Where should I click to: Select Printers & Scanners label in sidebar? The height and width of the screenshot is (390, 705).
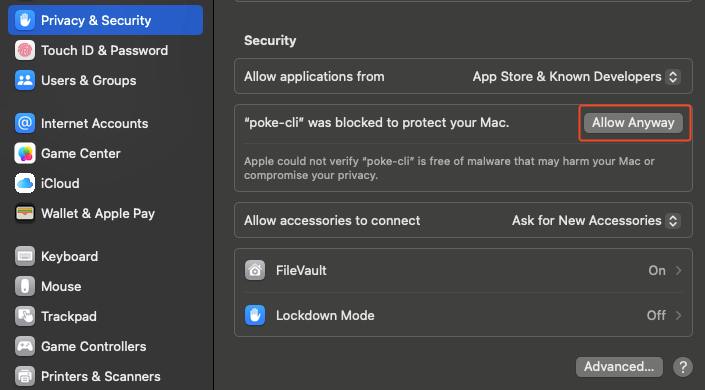point(101,376)
